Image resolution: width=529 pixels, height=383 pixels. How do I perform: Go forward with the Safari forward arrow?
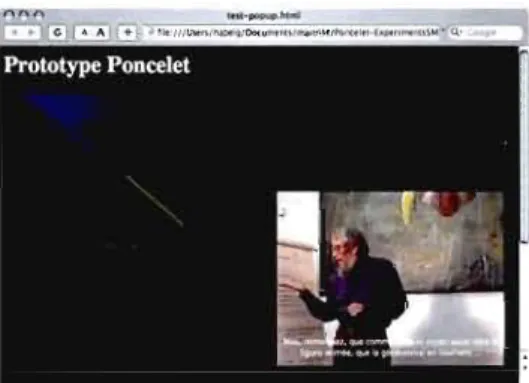(x=32, y=32)
